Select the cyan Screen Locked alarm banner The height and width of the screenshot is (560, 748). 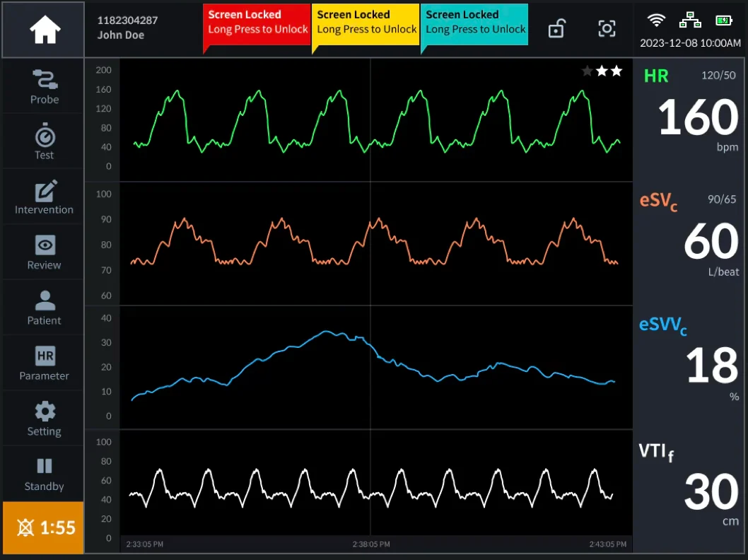(x=474, y=25)
